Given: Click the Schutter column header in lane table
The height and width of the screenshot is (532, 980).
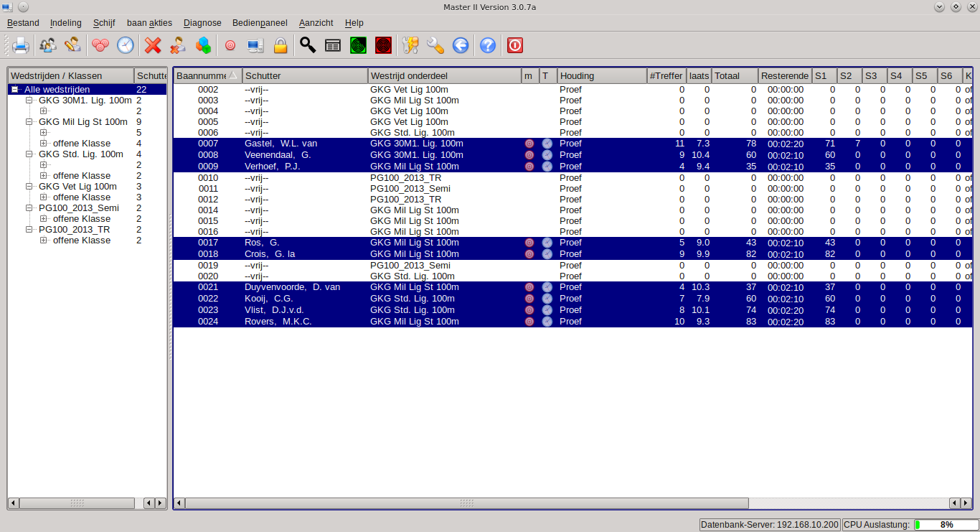Looking at the screenshot, I should pos(304,76).
